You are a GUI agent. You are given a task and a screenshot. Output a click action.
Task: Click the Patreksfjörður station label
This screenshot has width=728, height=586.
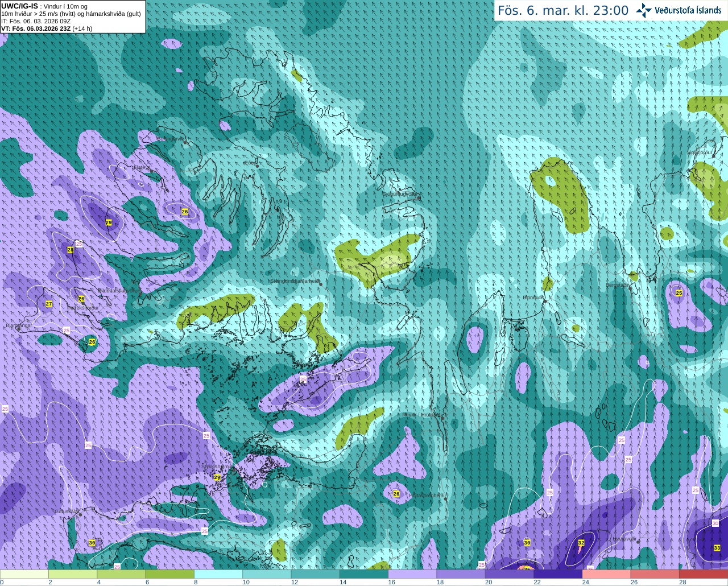pos(83,307)
